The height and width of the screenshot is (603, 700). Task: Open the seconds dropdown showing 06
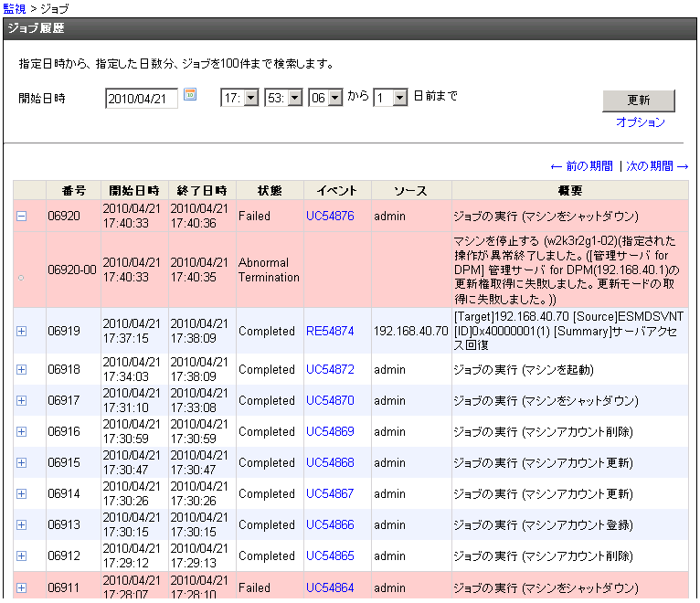[326, 98]
